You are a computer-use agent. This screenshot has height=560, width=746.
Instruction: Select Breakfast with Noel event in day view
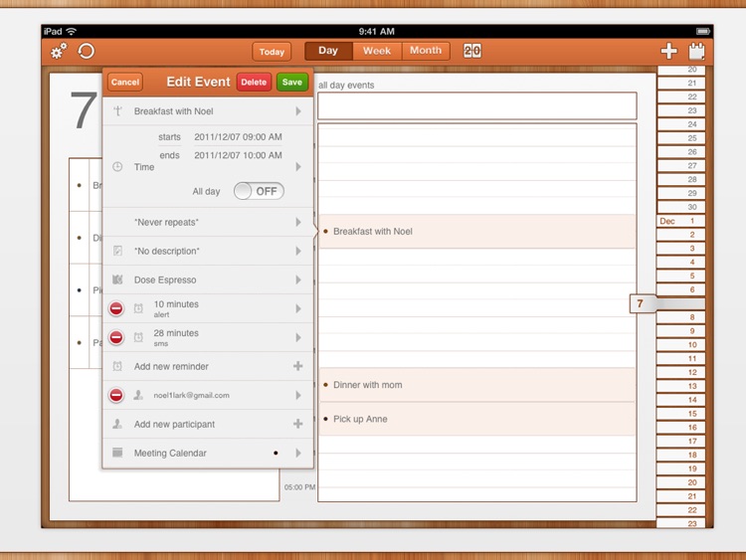coord(477,231)
